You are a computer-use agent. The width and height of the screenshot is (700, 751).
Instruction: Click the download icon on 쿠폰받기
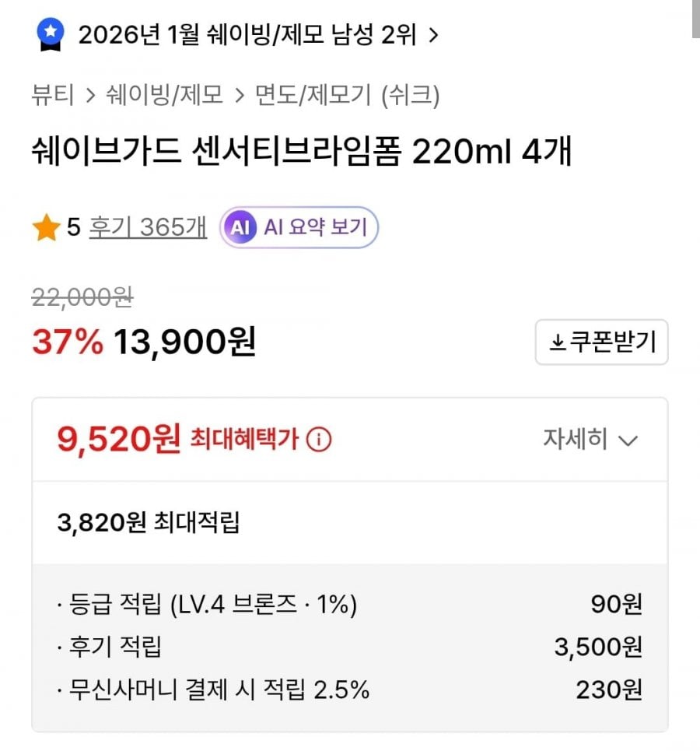[x=557, y=342]
